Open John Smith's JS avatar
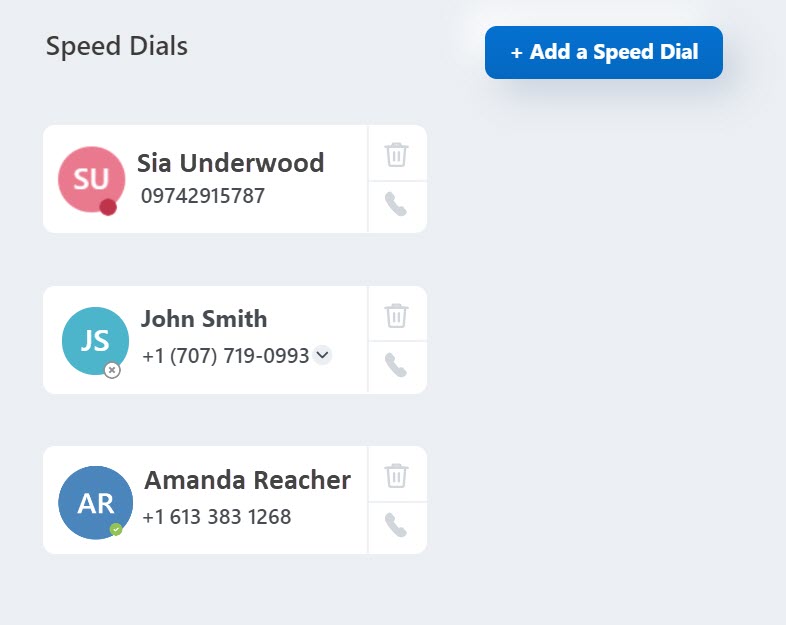 pos(95,340)
